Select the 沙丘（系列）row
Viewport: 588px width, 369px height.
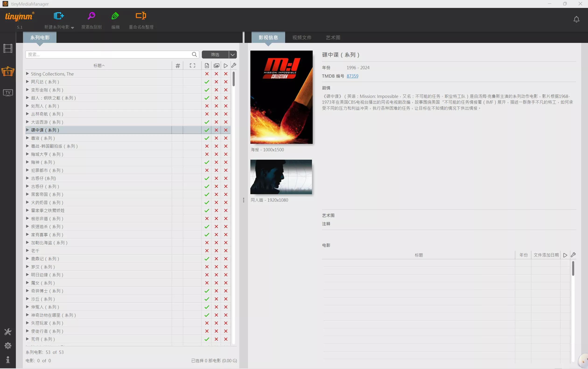128,299
